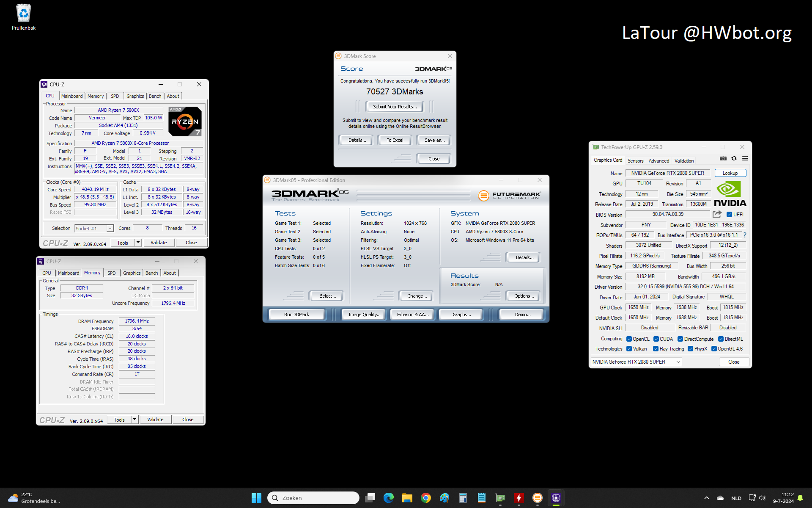Screen dimensions: 812x508
Task: Open Task View in taskbar
Action: [370, 498]
